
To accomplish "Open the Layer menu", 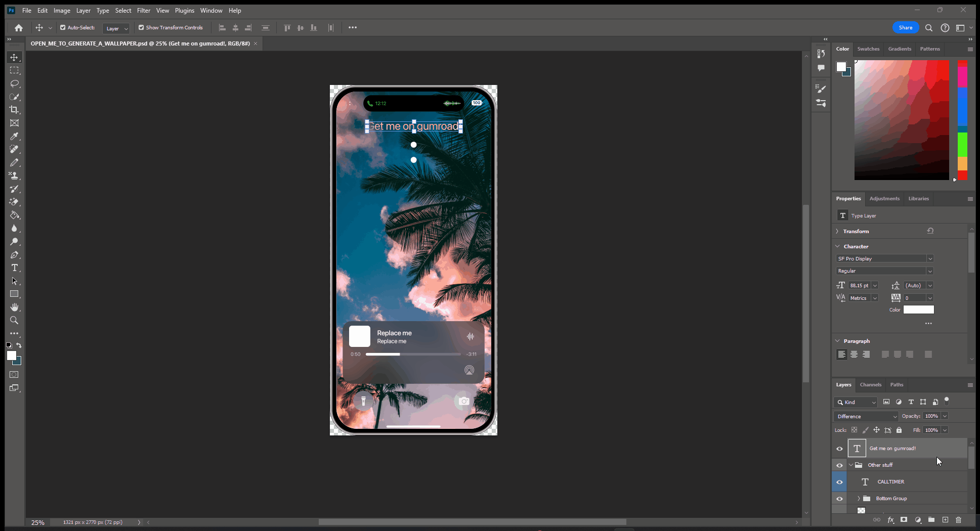I will click(83, 11).
